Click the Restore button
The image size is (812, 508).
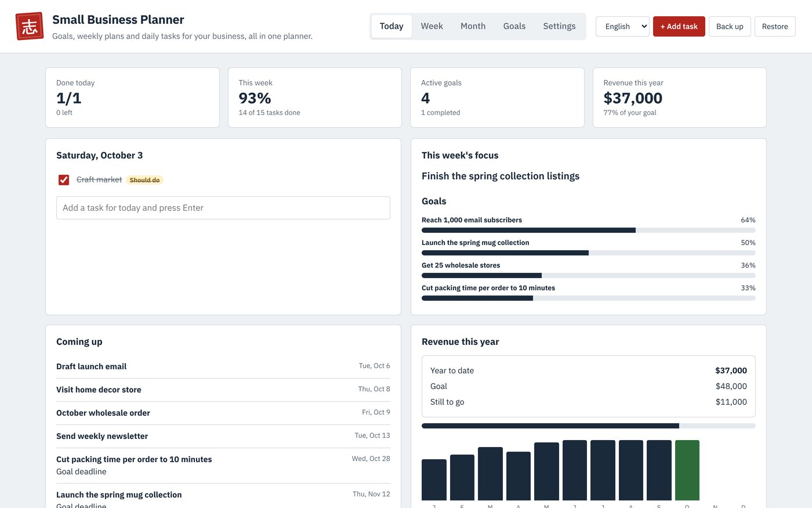775,26
